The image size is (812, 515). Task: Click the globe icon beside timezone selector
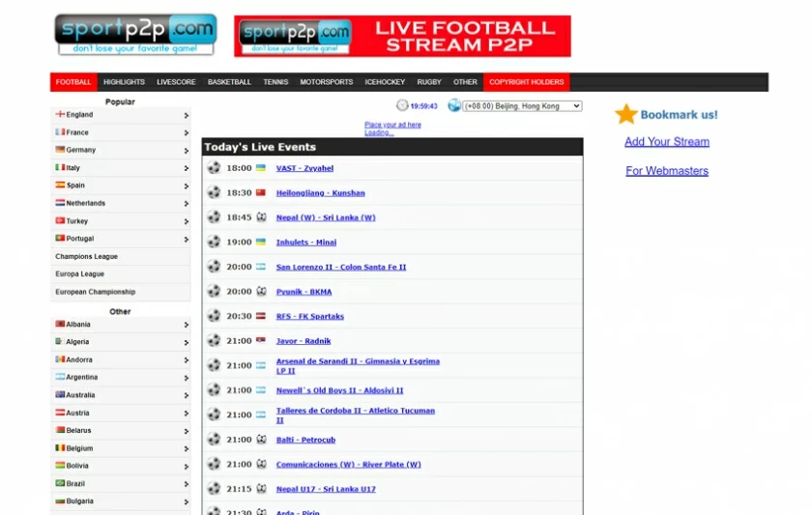click(454, 105)
